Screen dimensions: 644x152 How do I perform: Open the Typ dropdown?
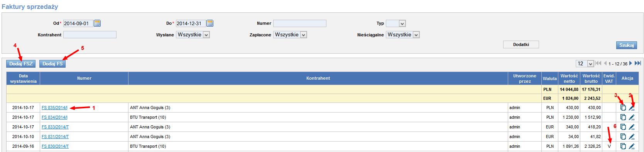click(396, 24)
